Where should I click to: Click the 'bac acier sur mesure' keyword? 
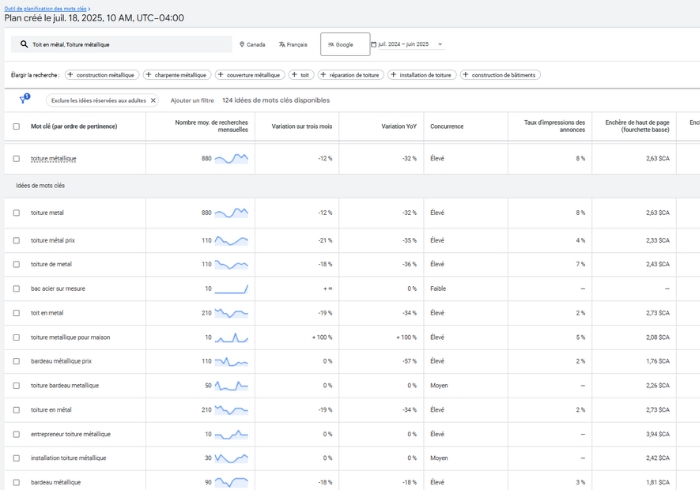pos(58,289)
